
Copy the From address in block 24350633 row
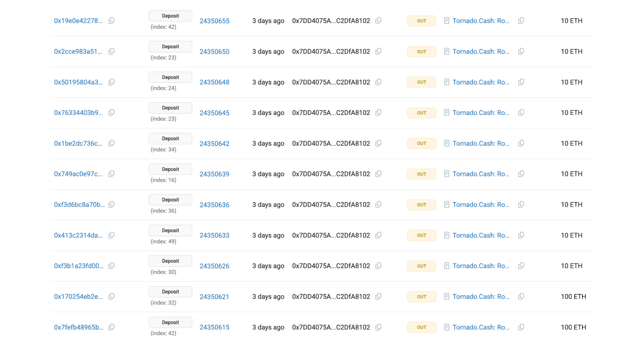(378, 235)
